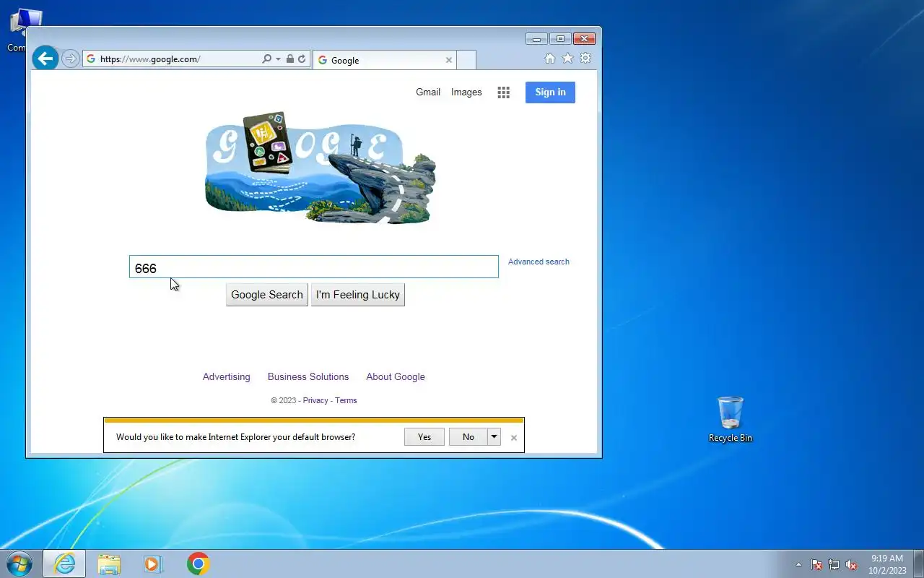Click the forward navigation arrow in Internet Explorer
This screenshot has width=924, height=578.
click(70, 59)
